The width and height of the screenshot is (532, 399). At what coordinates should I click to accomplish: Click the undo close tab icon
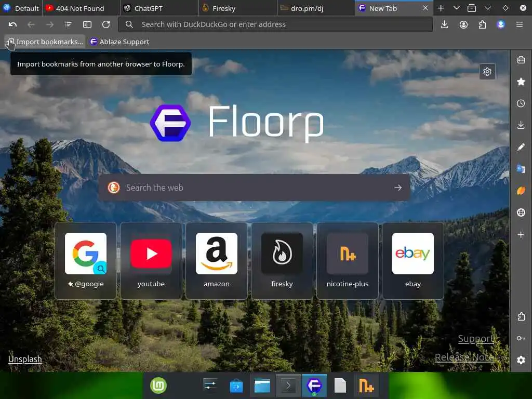click(x=12, y=24)
